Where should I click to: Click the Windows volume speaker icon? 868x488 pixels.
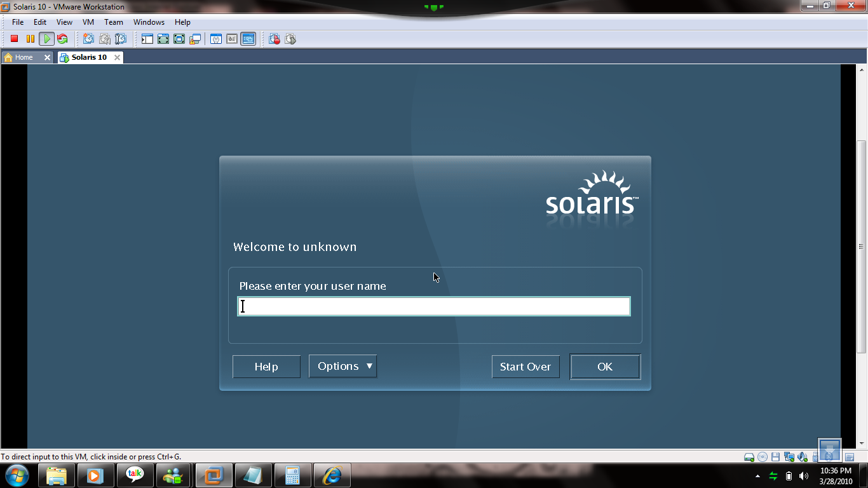click(x=804, y=476)
